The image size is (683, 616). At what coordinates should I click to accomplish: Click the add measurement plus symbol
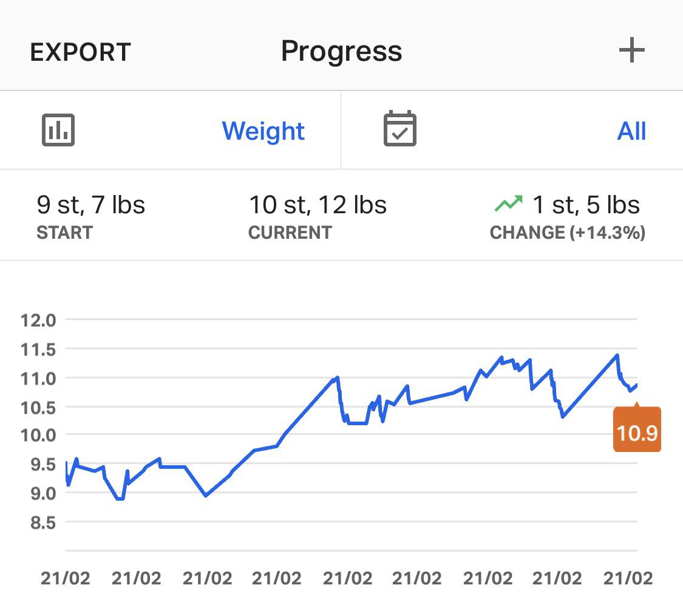tap(632, 50)
